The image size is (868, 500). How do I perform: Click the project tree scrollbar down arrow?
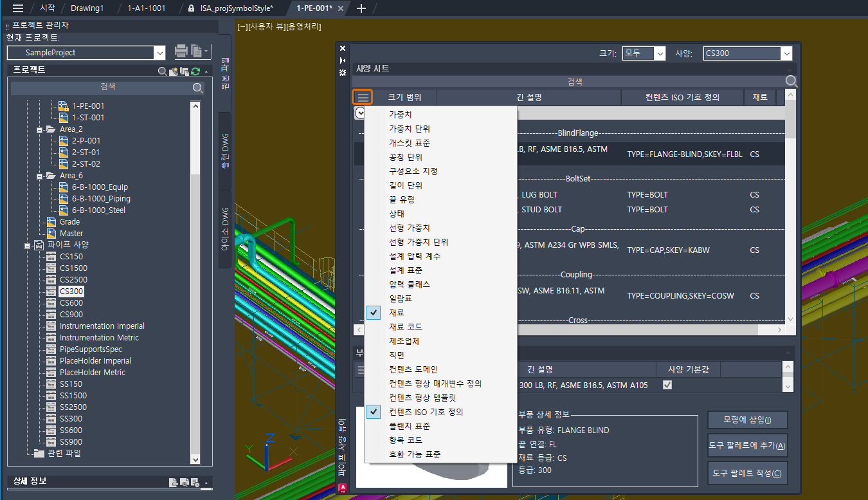195,459
